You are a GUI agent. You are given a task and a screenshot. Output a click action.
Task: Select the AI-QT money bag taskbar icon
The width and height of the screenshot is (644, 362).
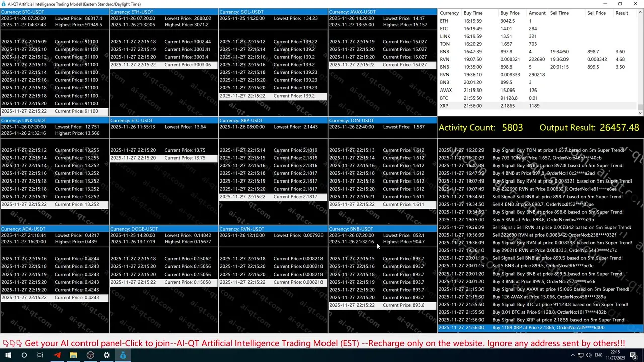123,355
